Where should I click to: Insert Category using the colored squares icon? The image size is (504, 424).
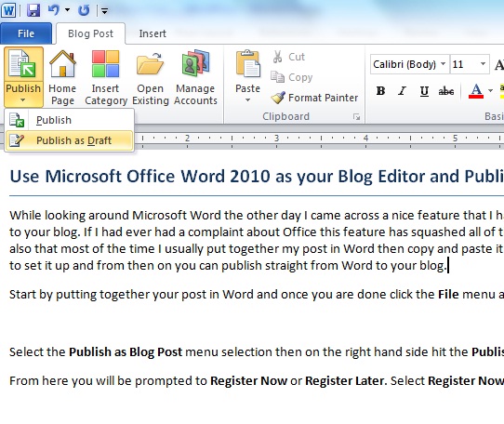(x=105, y=77)
